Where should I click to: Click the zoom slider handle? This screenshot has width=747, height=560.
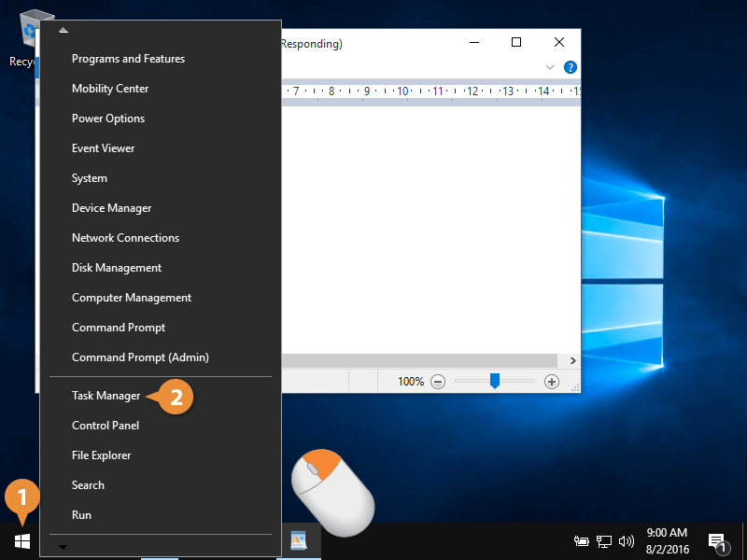coord(495,381)
